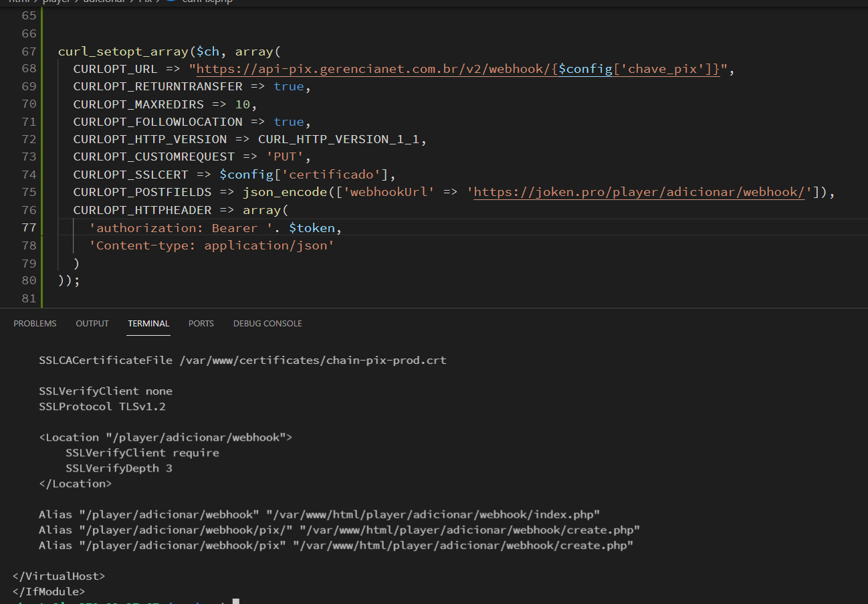Click the $config['certificado'] expression
868x604 pixels.
[x=304, y=175]
